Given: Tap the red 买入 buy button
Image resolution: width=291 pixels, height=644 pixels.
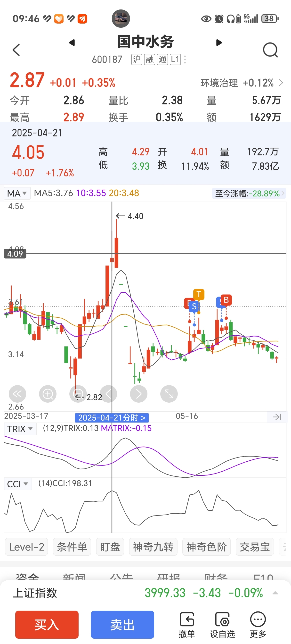Looking at the screenshot, I should click(x=47, y=625).
